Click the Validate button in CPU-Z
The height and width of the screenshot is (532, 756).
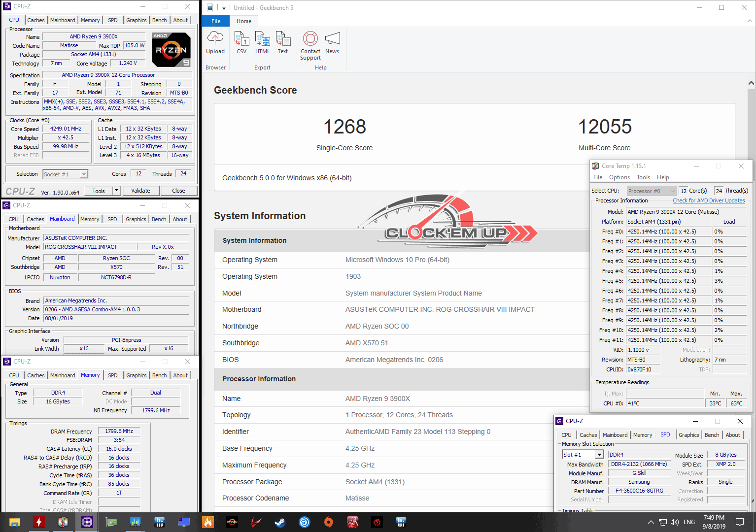140,191
